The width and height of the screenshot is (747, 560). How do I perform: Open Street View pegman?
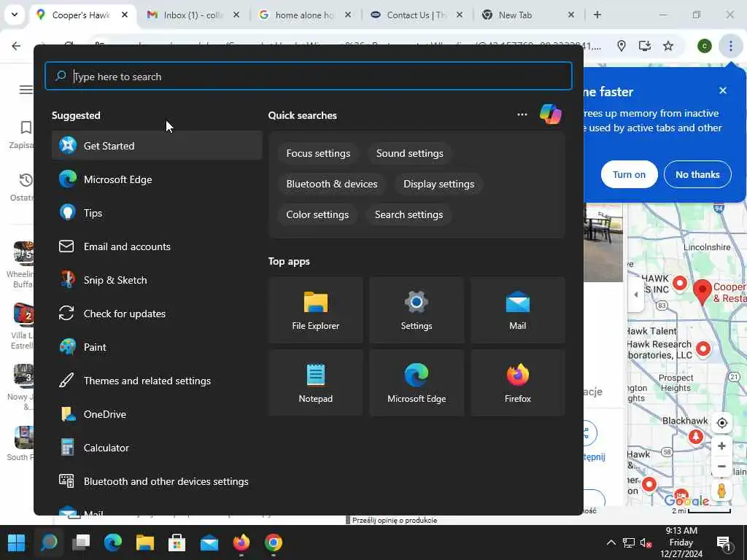[721, 491]
